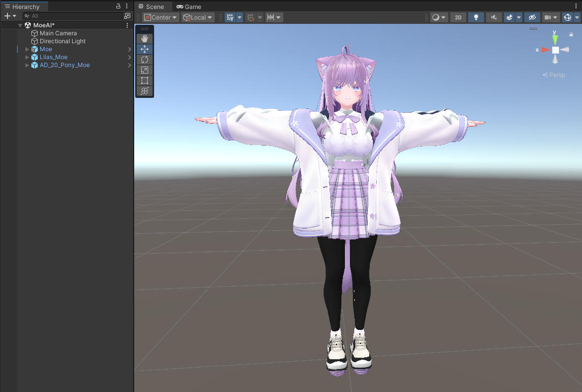This screenshot has width=582, height=392.
Task: Toggle 2D view mode
Action: click(x=458, y=17)
